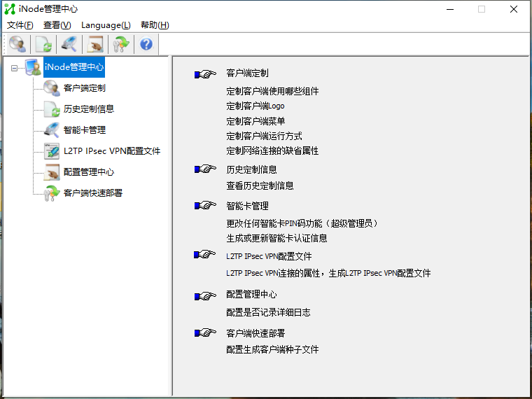Viewport: 532px width, 399px height.
Task: Click the 客户端定制 toolbar icon
Action: [x=17, y=44]
